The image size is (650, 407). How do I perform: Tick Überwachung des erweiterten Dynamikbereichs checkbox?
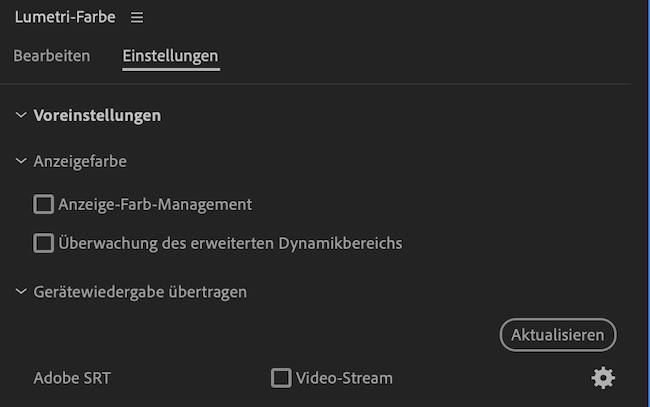43,243
